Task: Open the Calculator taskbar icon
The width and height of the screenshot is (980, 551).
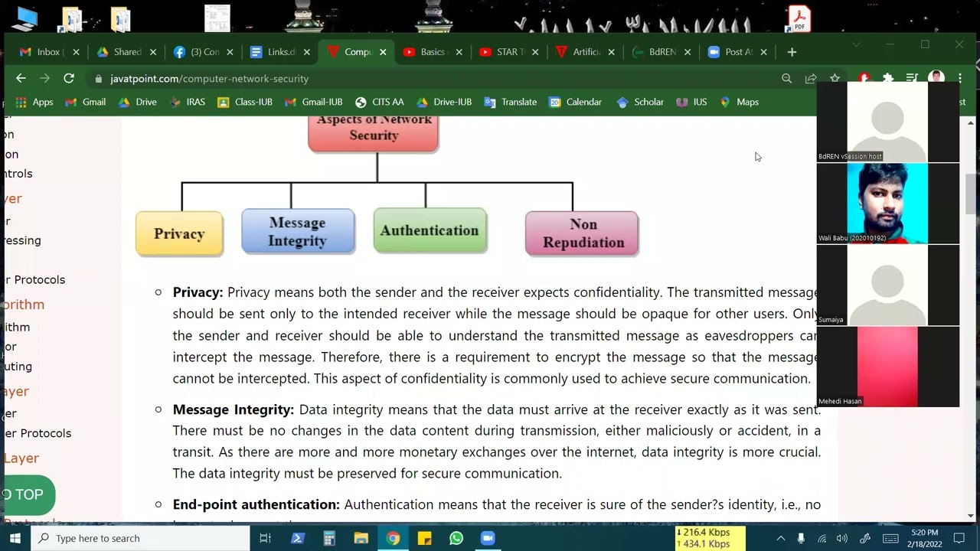Action: pos(329,538)
